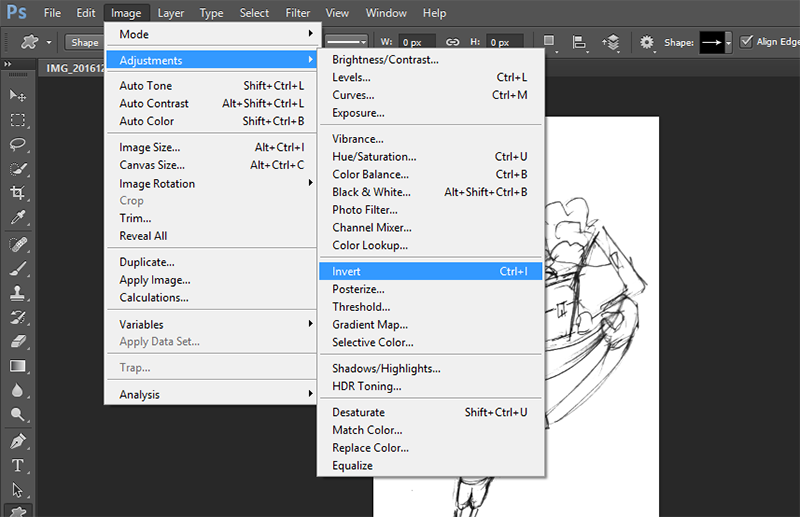The image size is (800, 517).
Task: Select the Gradient tool
Action: coord(18,366)
